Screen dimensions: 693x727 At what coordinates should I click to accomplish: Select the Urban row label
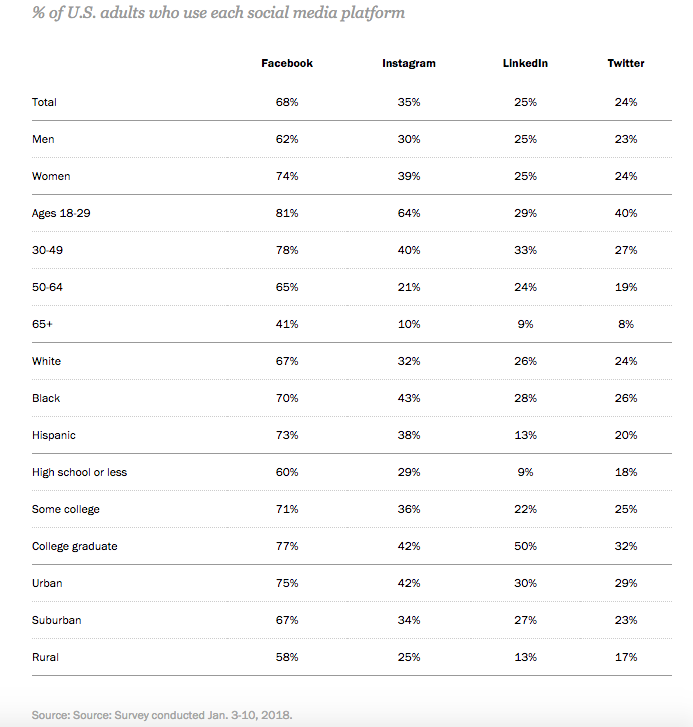point(47,583)
